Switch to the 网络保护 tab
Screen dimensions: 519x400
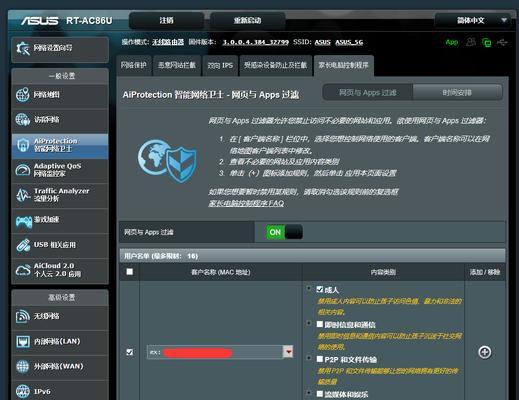pos(134,65)
